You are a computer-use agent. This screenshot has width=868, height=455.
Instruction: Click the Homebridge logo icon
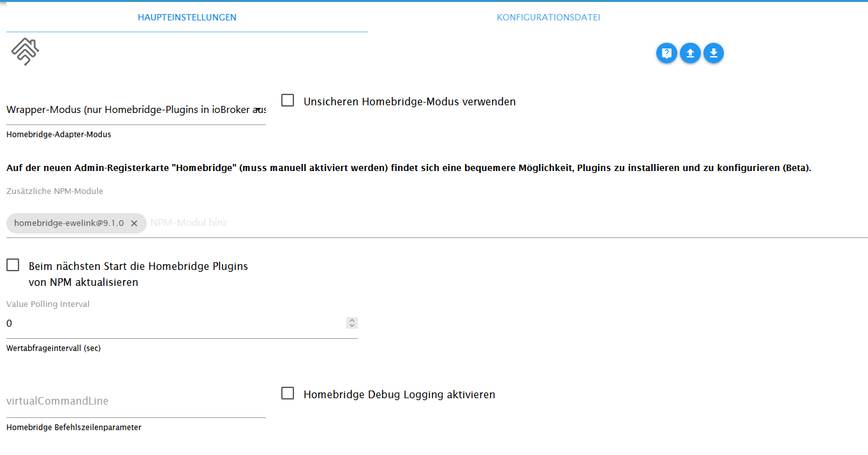click(26, 52)
